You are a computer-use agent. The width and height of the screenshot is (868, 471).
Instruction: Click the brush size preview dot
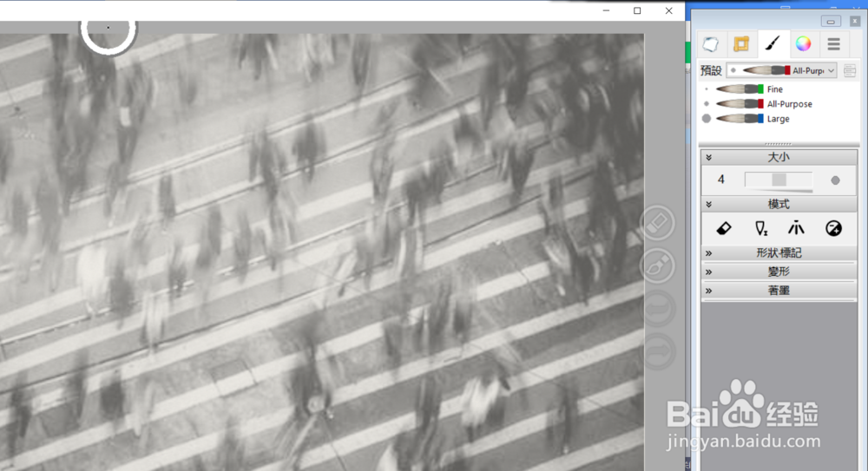[835, 180]
